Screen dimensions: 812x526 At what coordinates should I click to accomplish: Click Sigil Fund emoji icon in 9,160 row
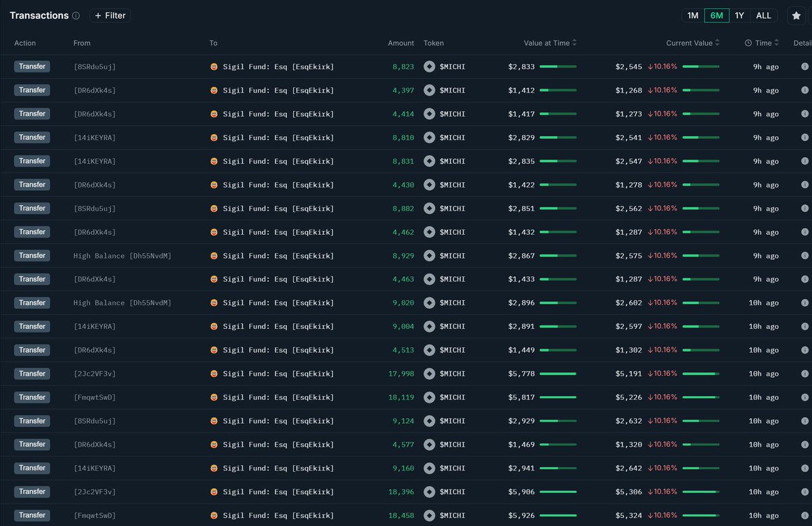(x=214, y=468)
